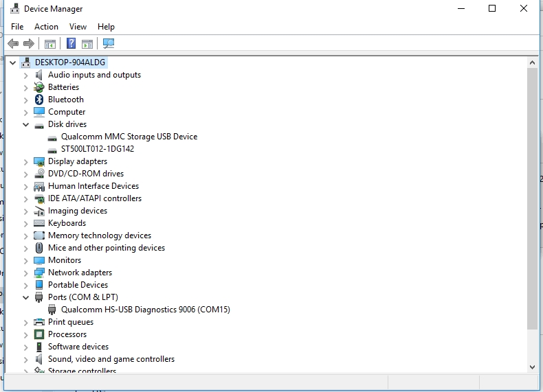Click Show/Hide Action Pane toolbar icon
The width and height of the screenshot is (543, 392).
tap(87, 44)
